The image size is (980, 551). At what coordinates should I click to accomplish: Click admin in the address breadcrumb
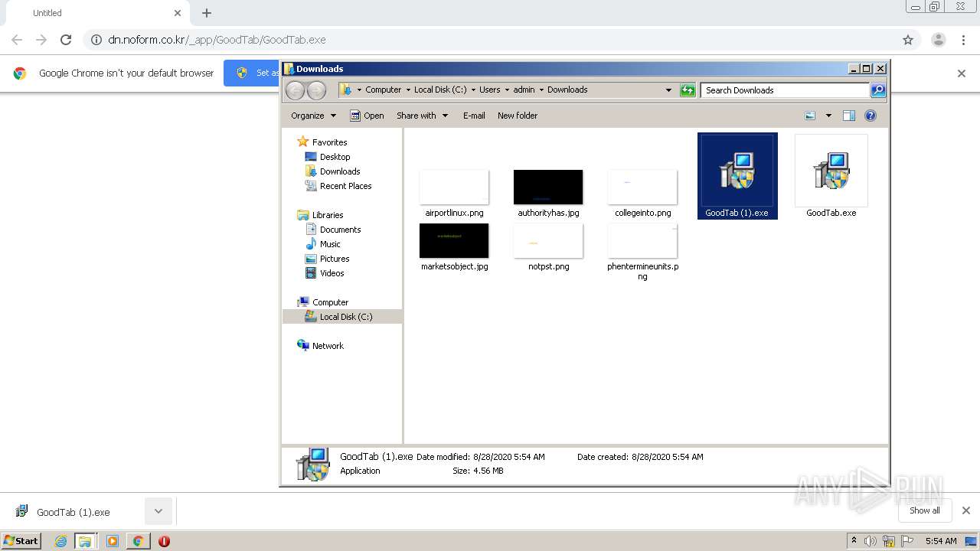(524, 90)
